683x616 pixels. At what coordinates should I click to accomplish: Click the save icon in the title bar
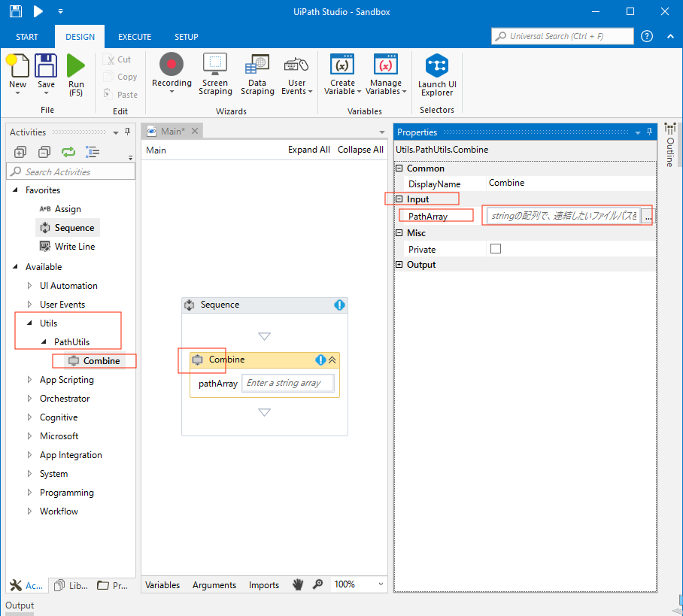click(x=16, y=11)
